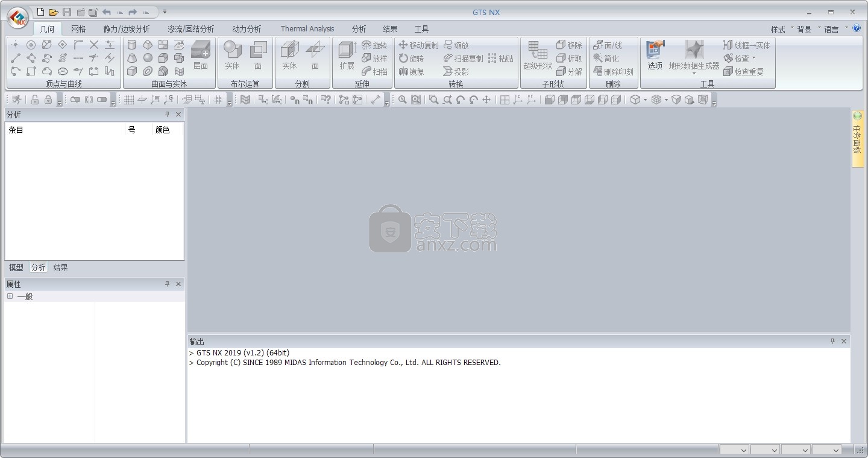This screenshot has width=868, height=458.
Task: Expand the 一般 property group
Action: [x=10, y=296]
